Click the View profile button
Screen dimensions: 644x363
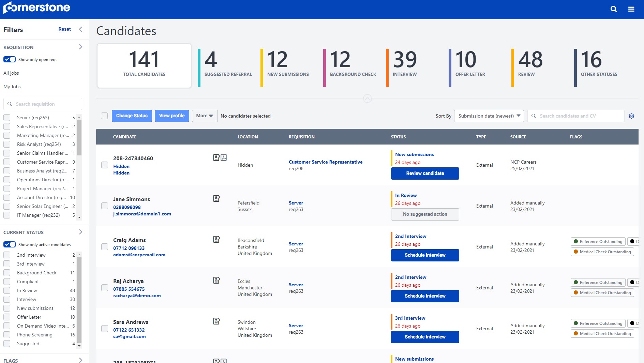tap(172, 116)
